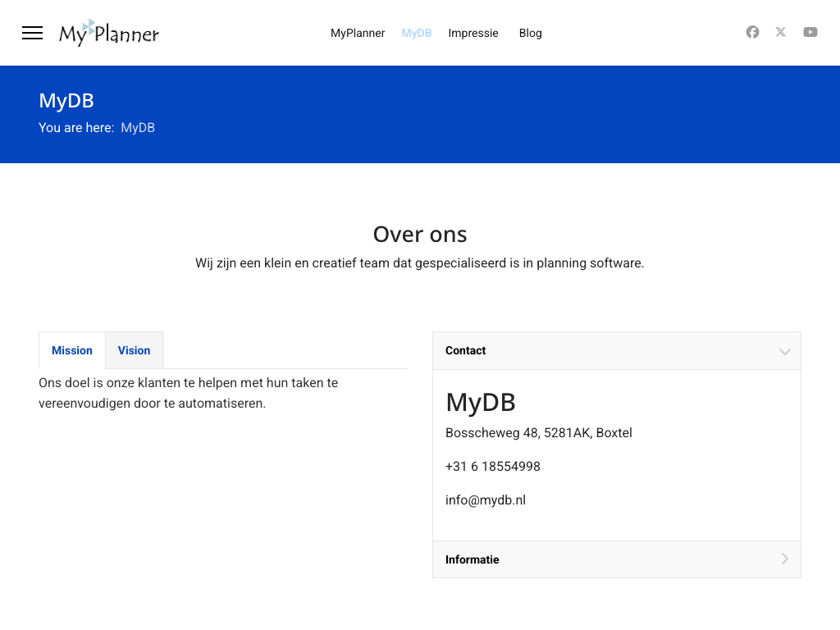The width and height of the screenshot is (840, 630).
Task: Switch to the Vision tab
Action: [x=134, y=350]
